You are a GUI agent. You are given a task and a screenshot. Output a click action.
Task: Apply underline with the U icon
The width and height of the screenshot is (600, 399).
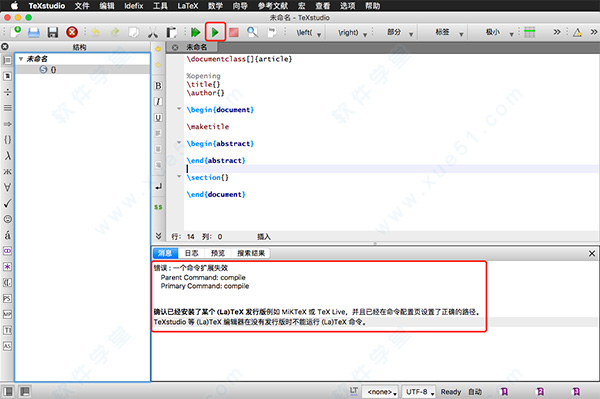click(x=158, y=117)
